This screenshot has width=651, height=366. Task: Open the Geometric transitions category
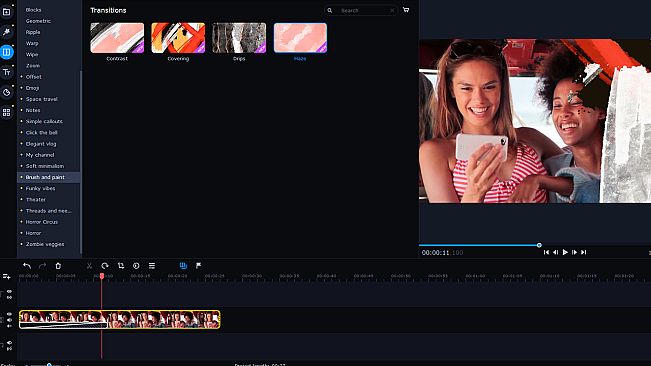coord(38,21)
